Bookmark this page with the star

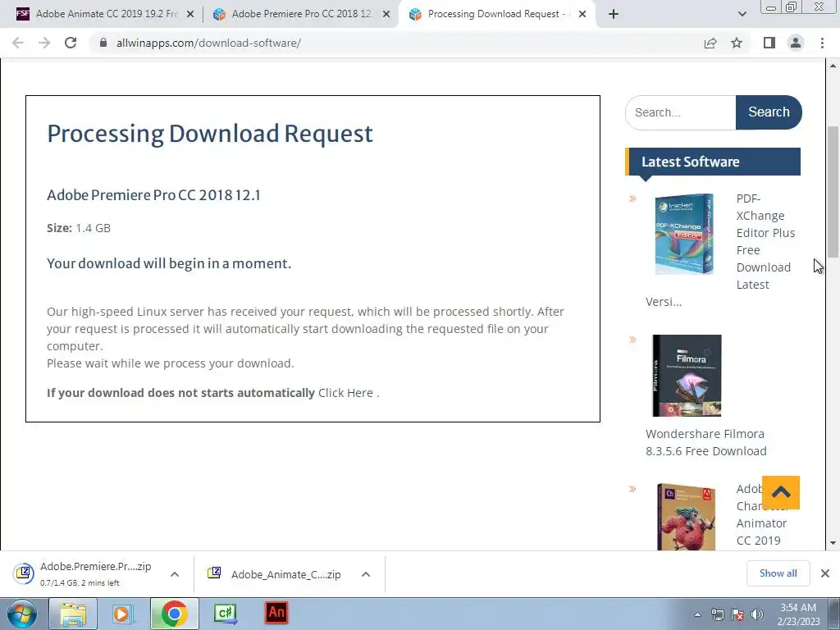[x=737, y=43]
